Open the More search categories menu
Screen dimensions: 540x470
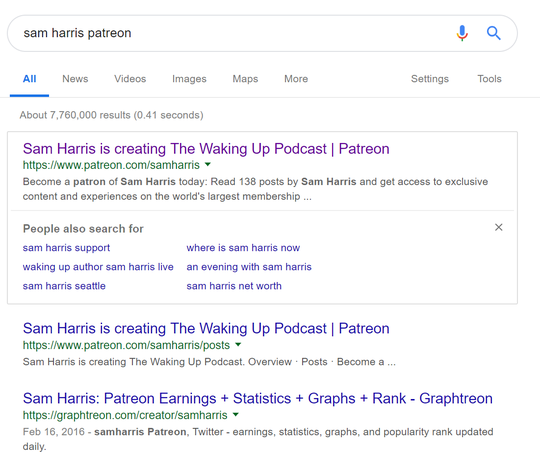tap(296, 79)
